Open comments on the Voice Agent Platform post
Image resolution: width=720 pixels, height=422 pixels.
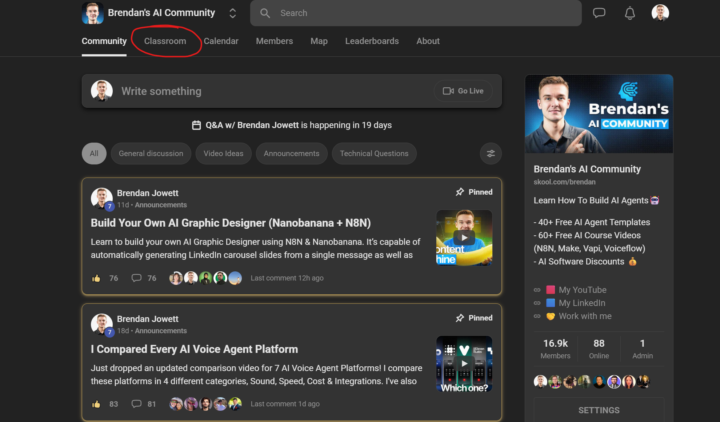(x=136, y=404)
